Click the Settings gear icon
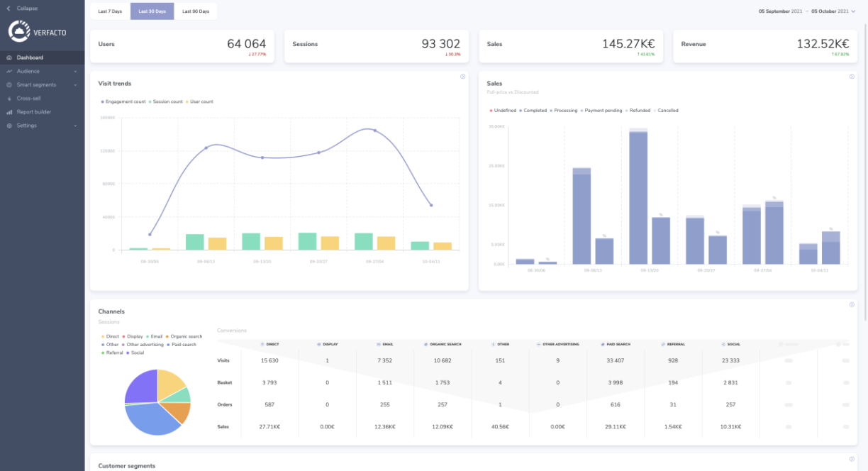This screenshot has width=868, height=471. [x=9, y=126]
